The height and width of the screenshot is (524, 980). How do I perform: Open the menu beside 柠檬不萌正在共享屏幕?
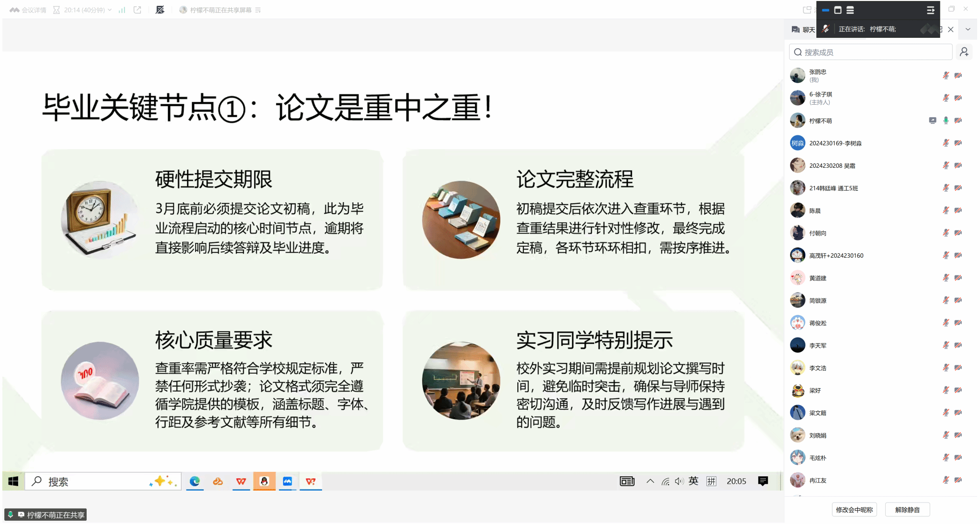[x=258, y=10]
